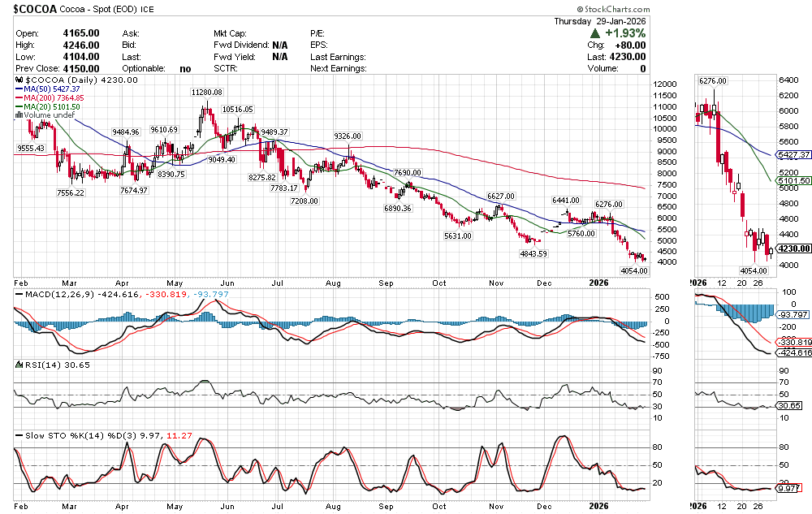812x514 pixels.
Task: Click the 4843.59 price label near December
Action: pyautogui.click(x=535, y=253)
